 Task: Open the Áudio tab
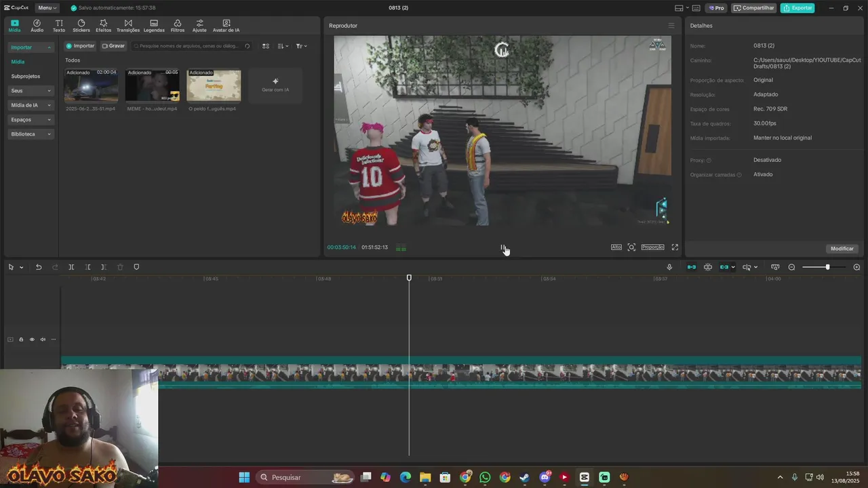(37, 26)
